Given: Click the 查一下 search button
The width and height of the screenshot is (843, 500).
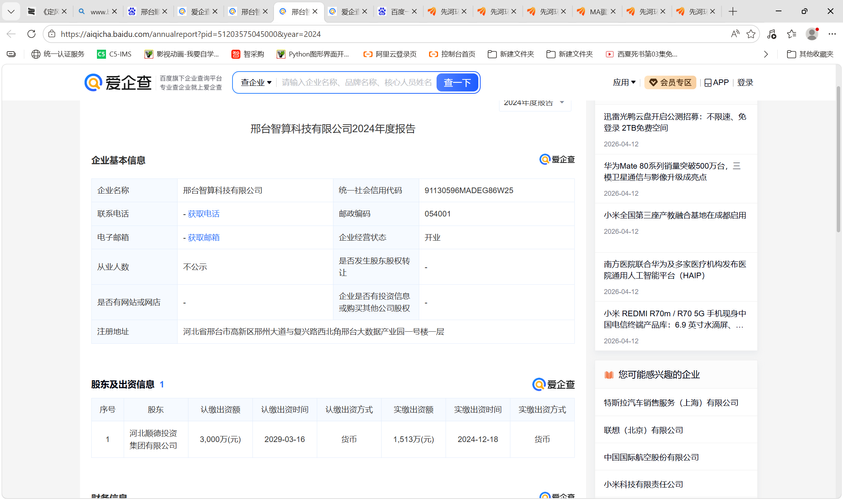Looking at the screenshot, I should pyautogui.click(x=457, y=83).
